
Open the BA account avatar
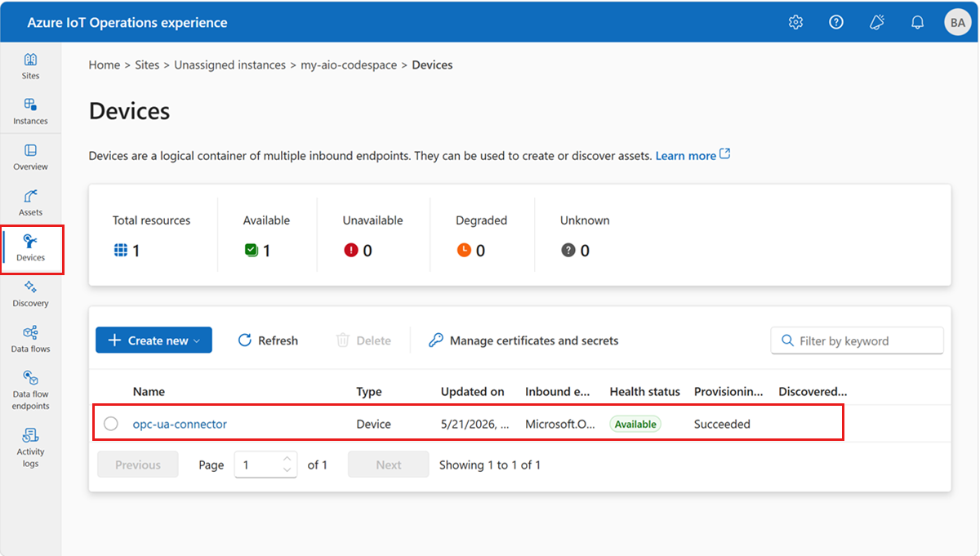pos(957,22)
